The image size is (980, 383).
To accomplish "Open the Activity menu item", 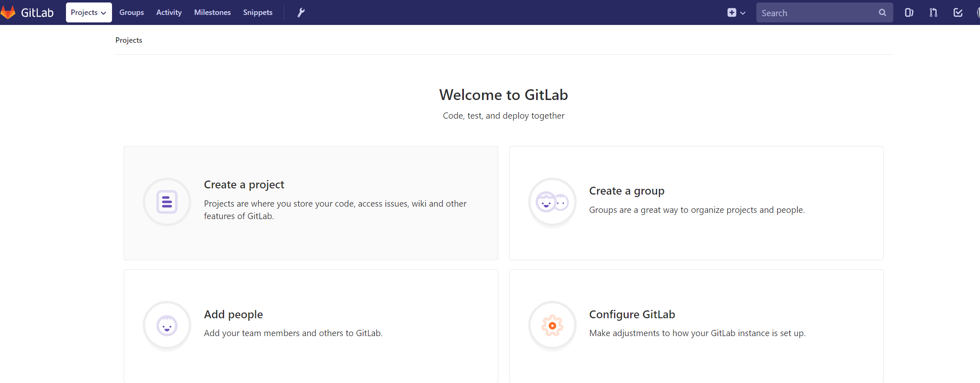I will click(x=169, y=12).
